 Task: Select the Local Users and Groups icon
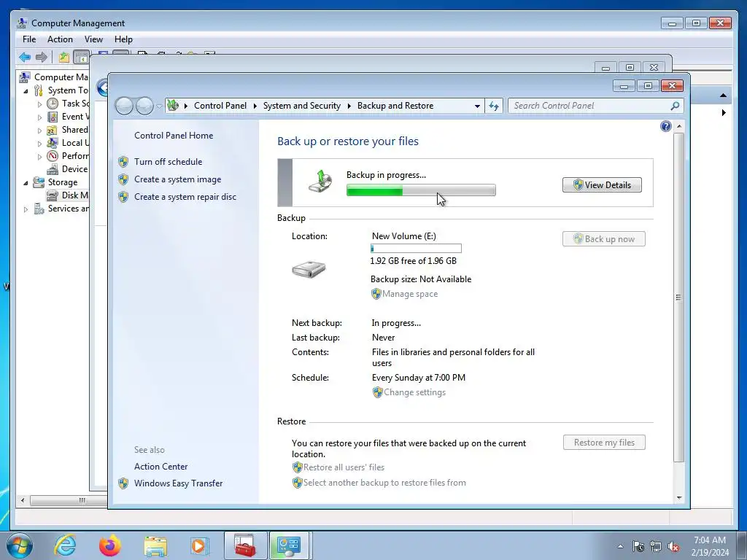point(53,143)
